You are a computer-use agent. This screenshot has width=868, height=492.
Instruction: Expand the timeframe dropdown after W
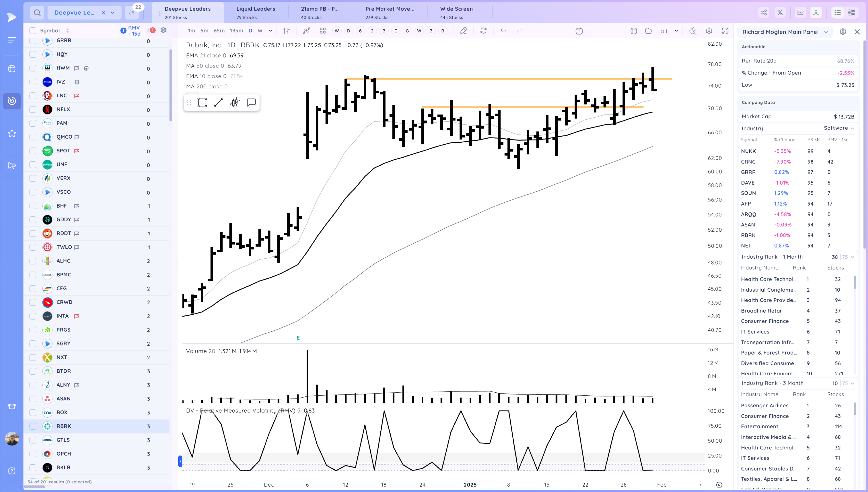click(270, 31)
